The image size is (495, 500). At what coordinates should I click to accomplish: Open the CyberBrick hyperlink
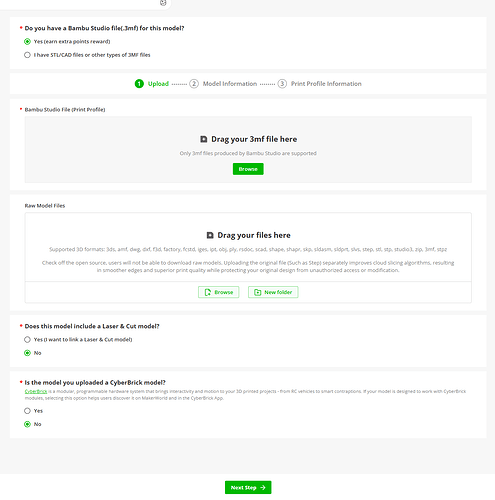(x=36, y=391)
